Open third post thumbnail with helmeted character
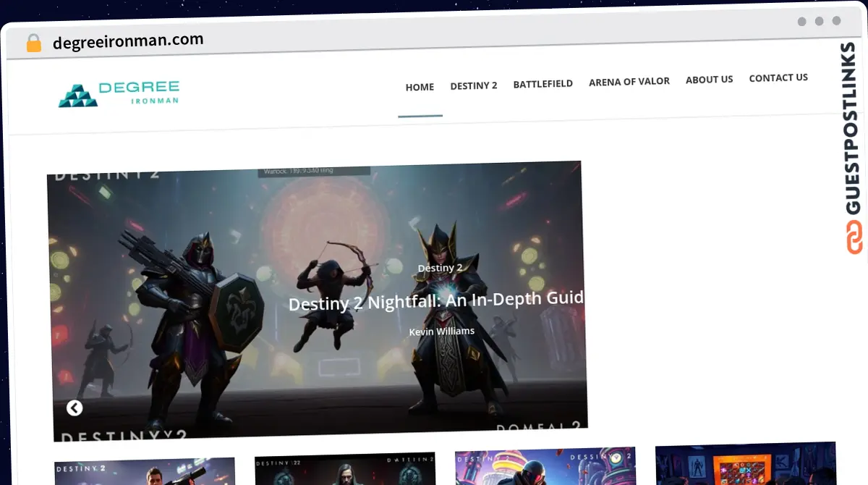Viewport: 868px width, 485px height. coord(545,467)
